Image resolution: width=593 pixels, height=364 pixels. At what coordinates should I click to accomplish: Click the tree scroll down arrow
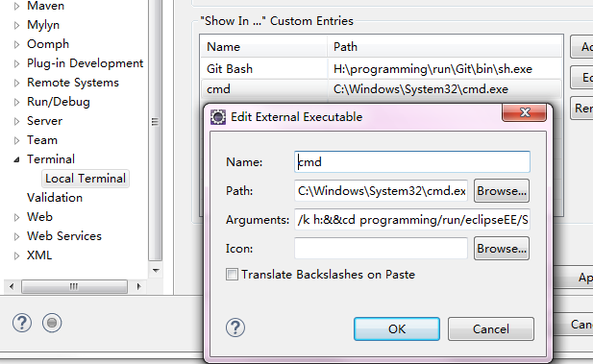pyautogui.click(x=156, y=271)
